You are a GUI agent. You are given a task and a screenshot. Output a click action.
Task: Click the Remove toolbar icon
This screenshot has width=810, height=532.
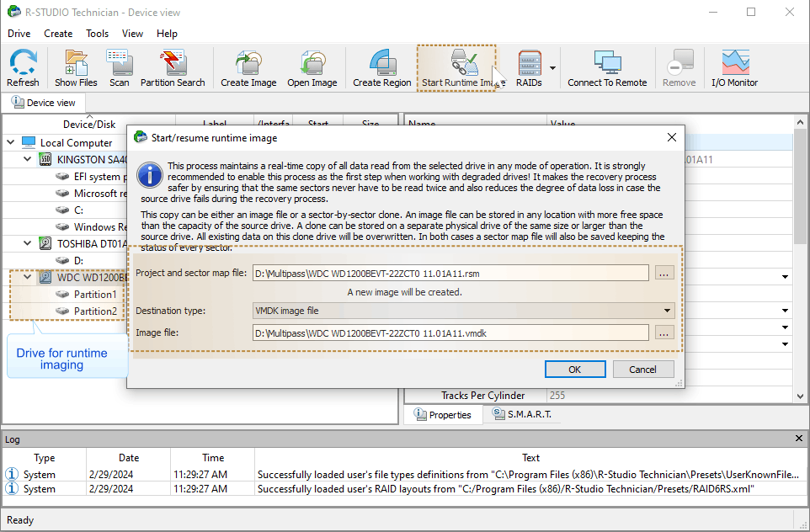(x=679, y=67)
